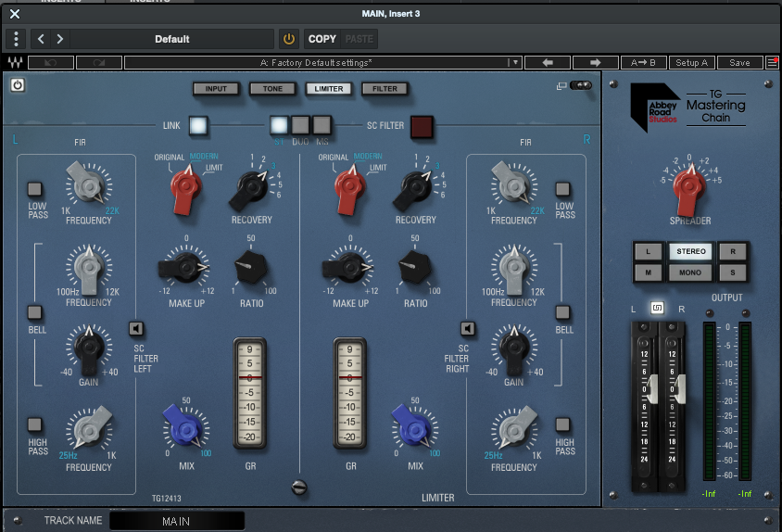
Task: Click the Waves redo arrow button
Action: [99, 62]
